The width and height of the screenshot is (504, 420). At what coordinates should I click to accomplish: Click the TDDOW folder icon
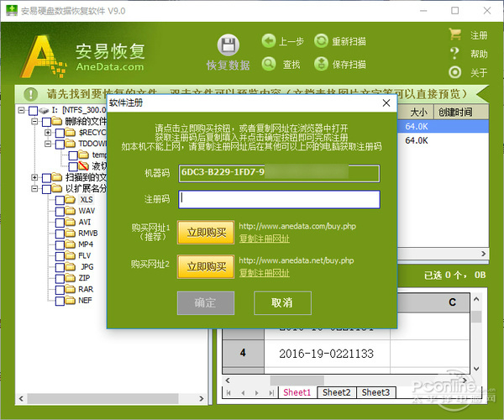[x=70, y=144]
